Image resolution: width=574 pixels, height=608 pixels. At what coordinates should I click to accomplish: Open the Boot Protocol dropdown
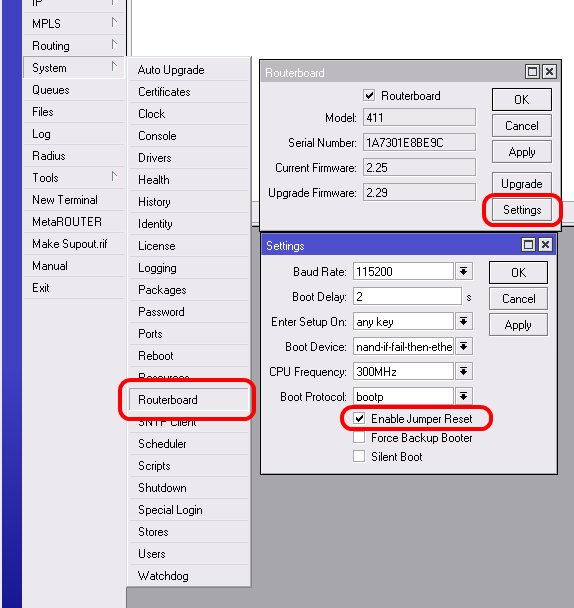pyautogui.click(x=463, y=396)
